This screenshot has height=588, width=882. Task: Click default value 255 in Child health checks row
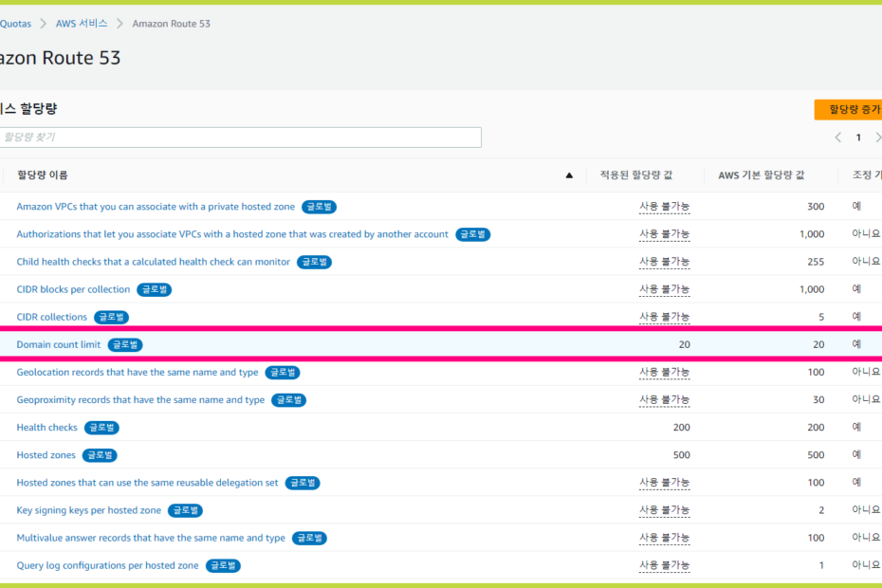click(x=816, y=262)
